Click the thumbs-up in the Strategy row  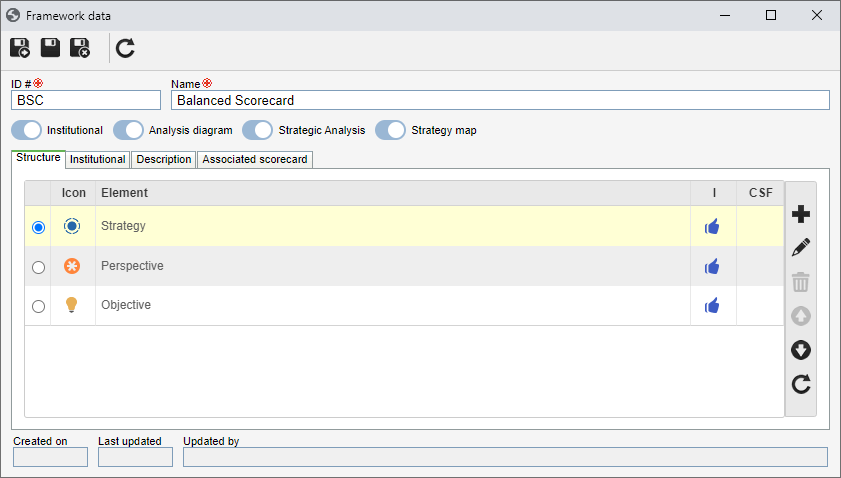(712, 226)
